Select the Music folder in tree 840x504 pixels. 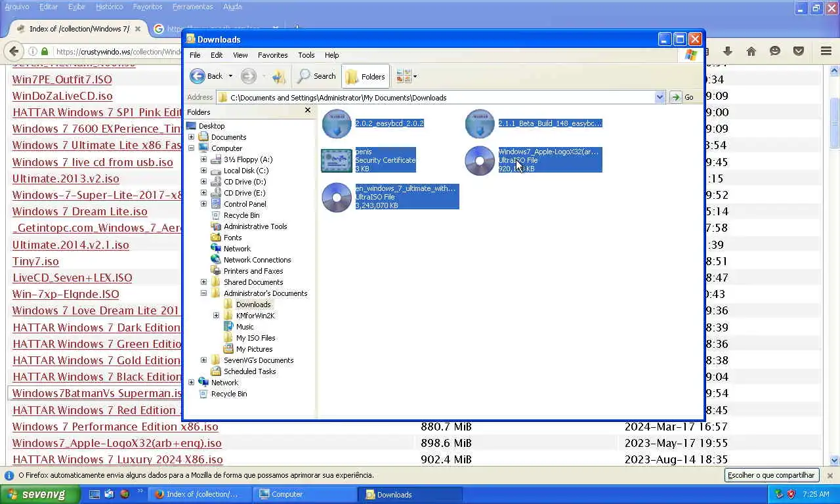(x=245, y=327)
